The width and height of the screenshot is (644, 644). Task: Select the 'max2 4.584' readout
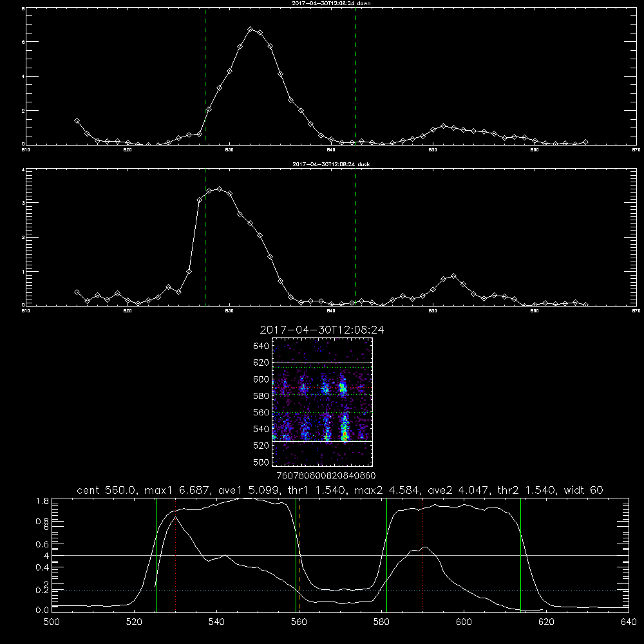tap(387, 490)
